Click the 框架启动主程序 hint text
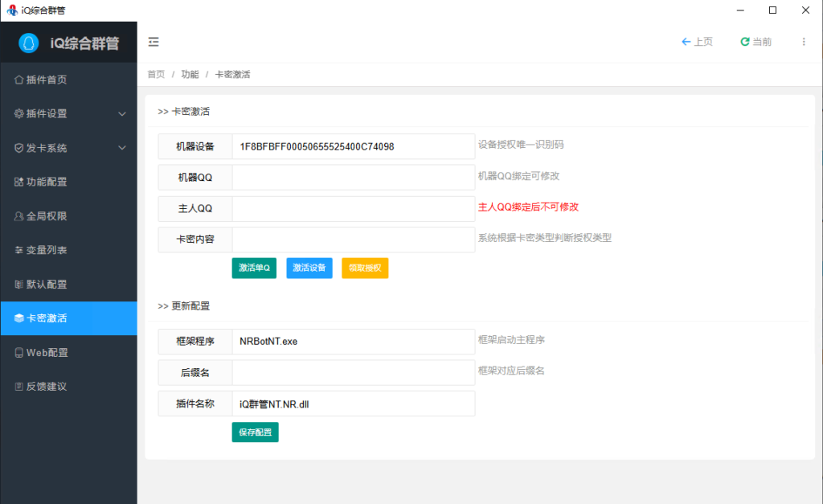This screenshot has width=823, height=504. pos(511,340)
